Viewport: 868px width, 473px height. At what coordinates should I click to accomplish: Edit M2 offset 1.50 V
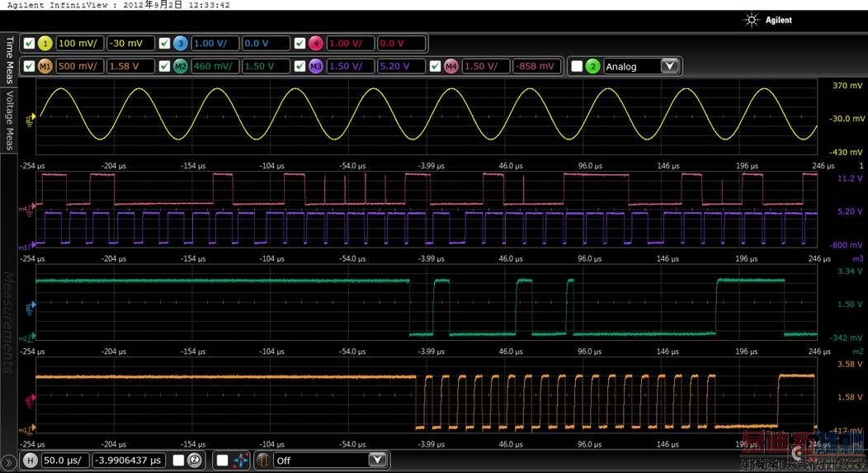tap(266, 67)
